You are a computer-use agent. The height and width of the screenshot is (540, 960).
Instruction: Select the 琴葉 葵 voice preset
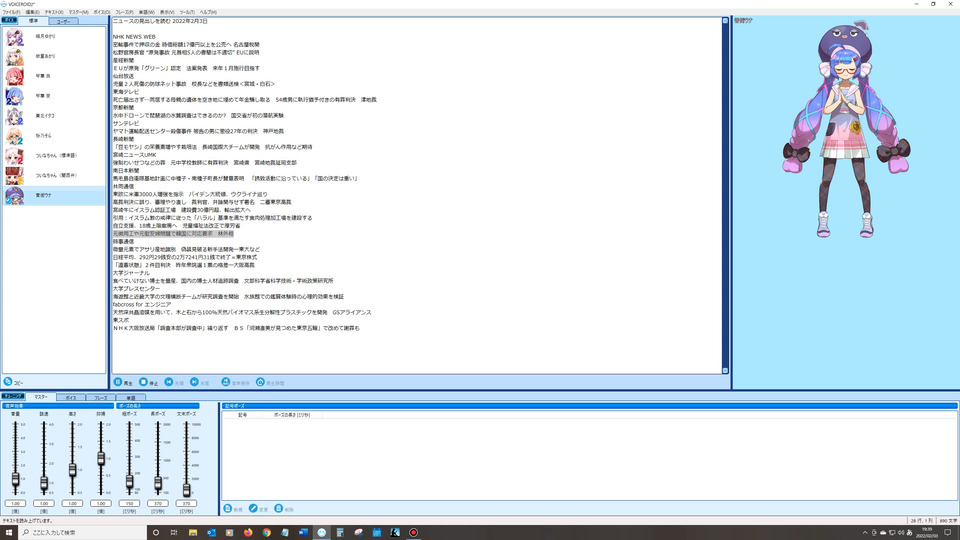coord(54,96)
